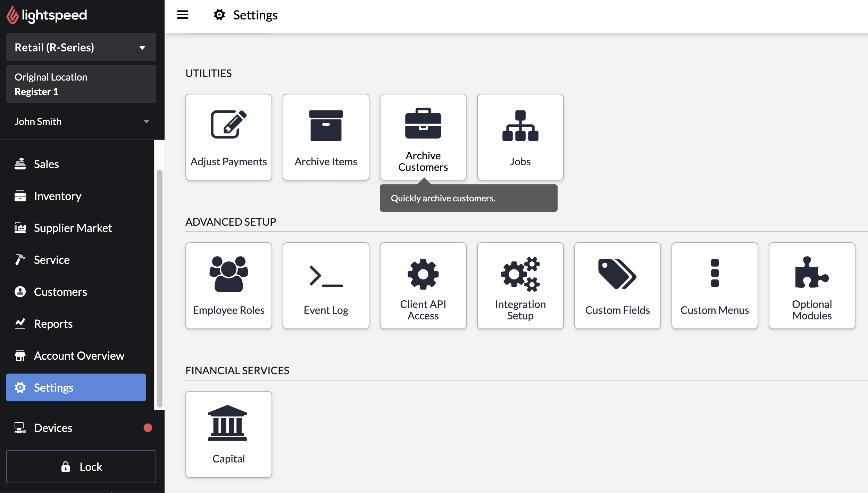Open the Custom Fields tags tile
Image resolution: width=868 pixels, height=493 pixels.
tap(617, 286)
